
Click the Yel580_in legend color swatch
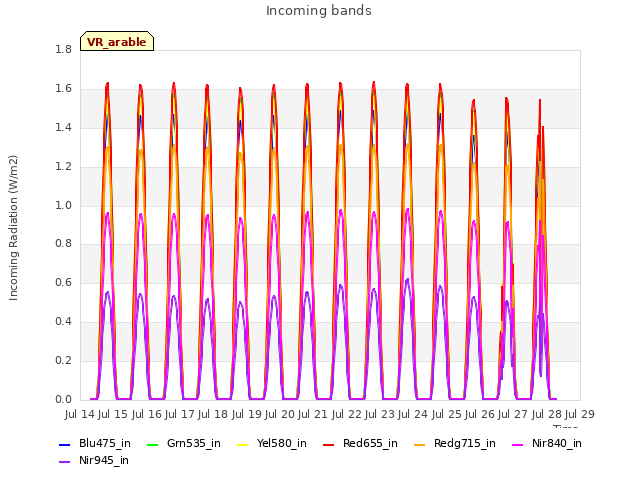point(242,444)
